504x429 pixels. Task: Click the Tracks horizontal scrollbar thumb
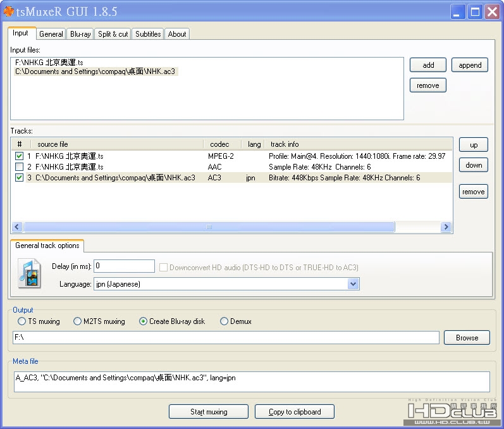(x=209, y=227)
